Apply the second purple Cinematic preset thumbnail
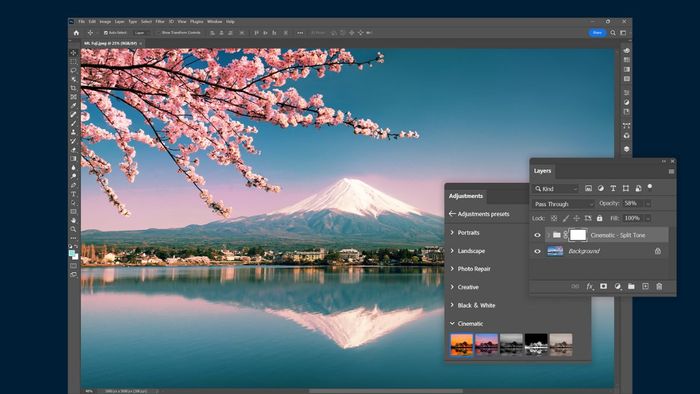The height and width of the screenshot is (394, 700). click(x=487, y=344)
